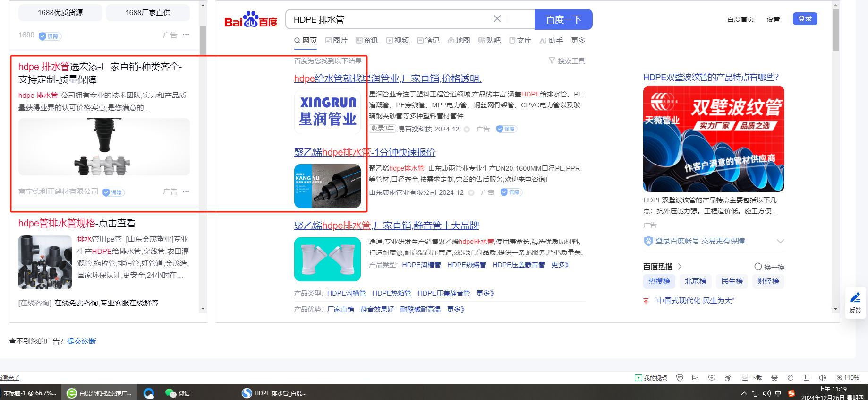Click the rocket speed-up icon in status bar
This screenshot has height=400, width=868.
coord(728,378)
